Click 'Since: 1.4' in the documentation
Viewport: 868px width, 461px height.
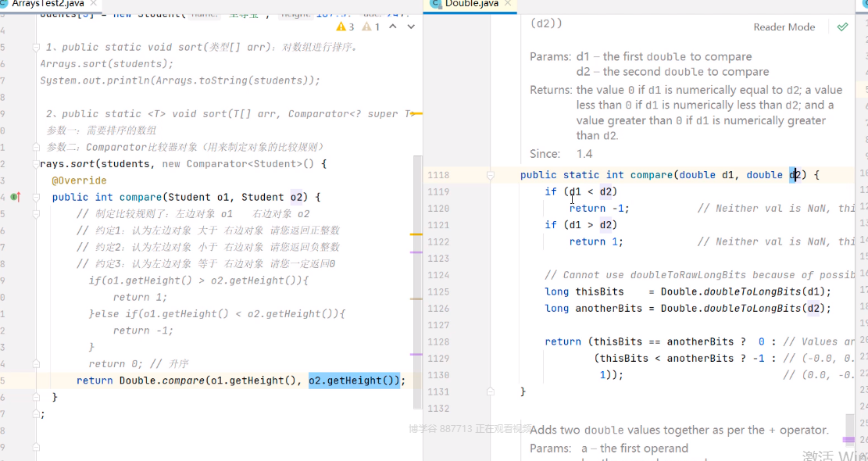[x=561, y=154]
